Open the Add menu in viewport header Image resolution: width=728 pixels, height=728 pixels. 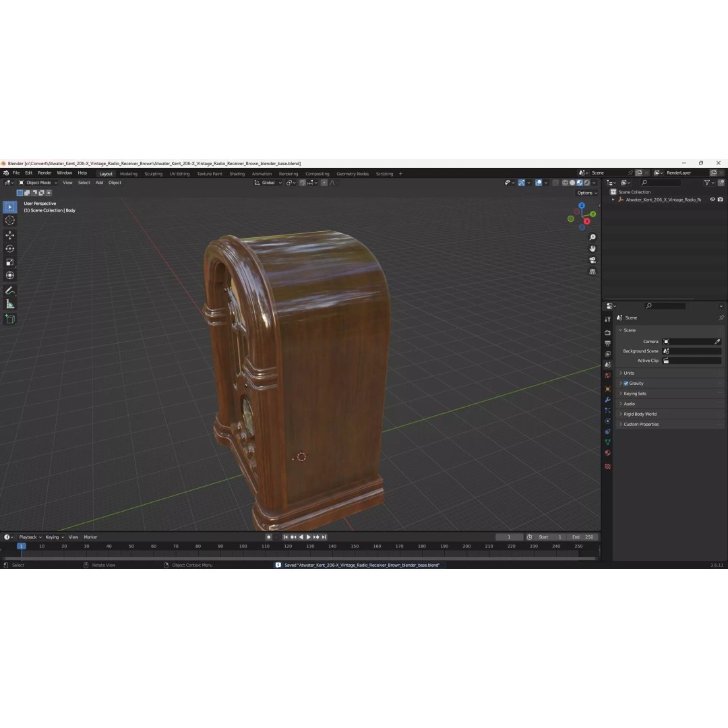pos(99,183)
